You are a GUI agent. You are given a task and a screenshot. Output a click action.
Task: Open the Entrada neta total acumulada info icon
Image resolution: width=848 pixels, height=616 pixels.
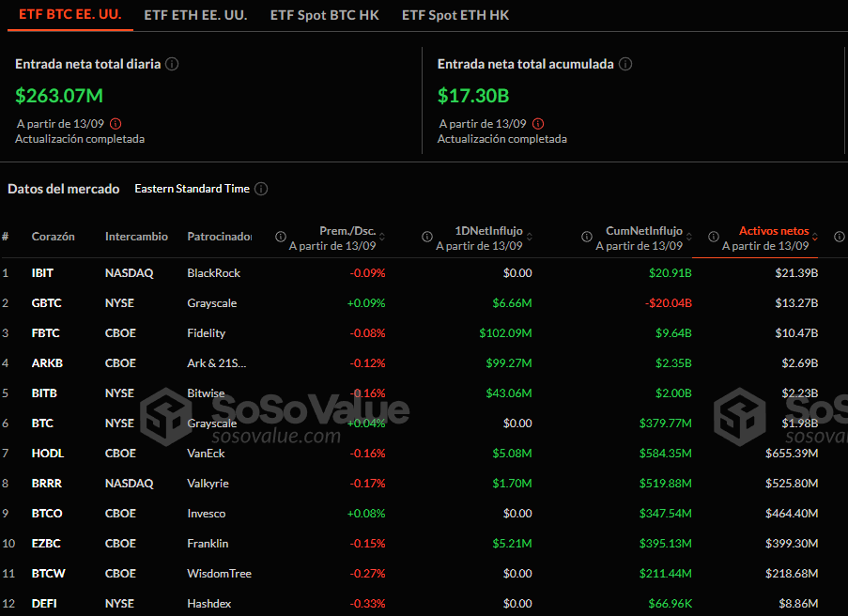(625, 64)
